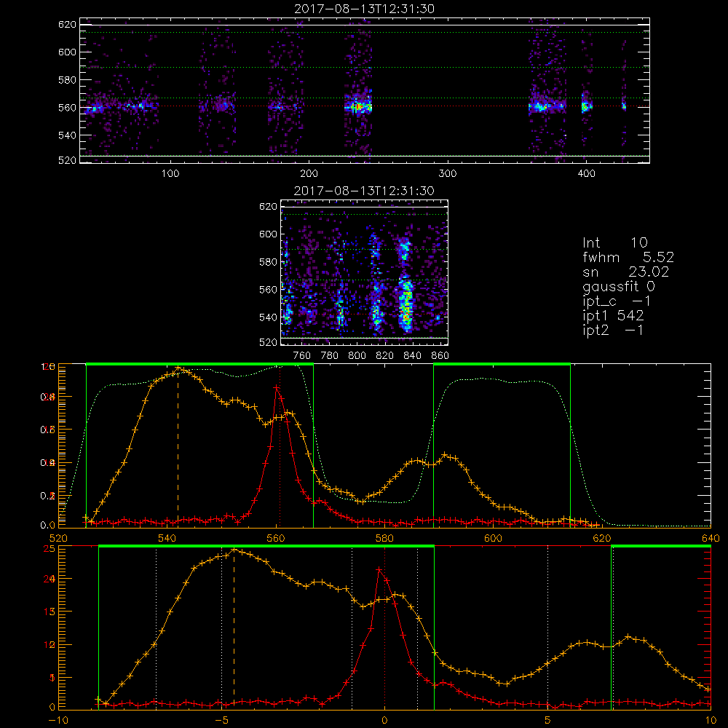Click x-axis label 580 on profile plot

tap(384, 538)
